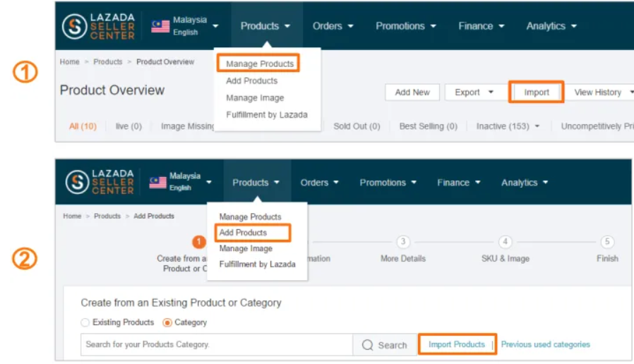
Task: Open the Export dropdown button
Action: pos(474,92)
